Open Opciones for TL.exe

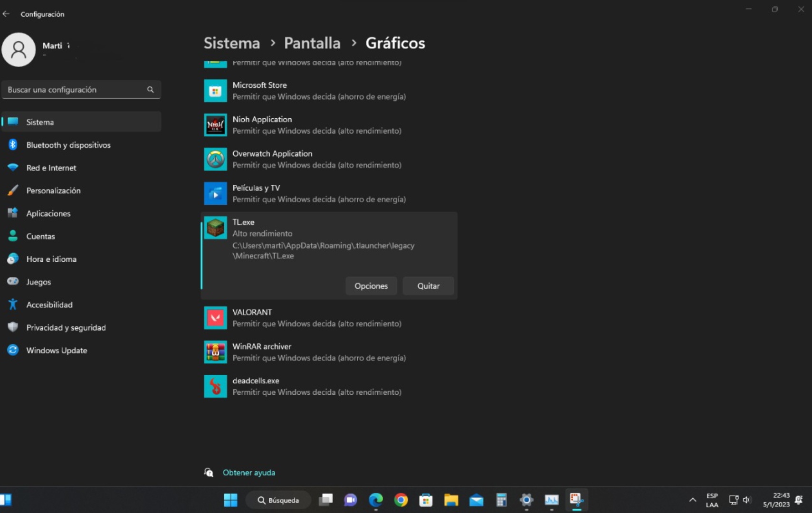click(x=371, y=286)
